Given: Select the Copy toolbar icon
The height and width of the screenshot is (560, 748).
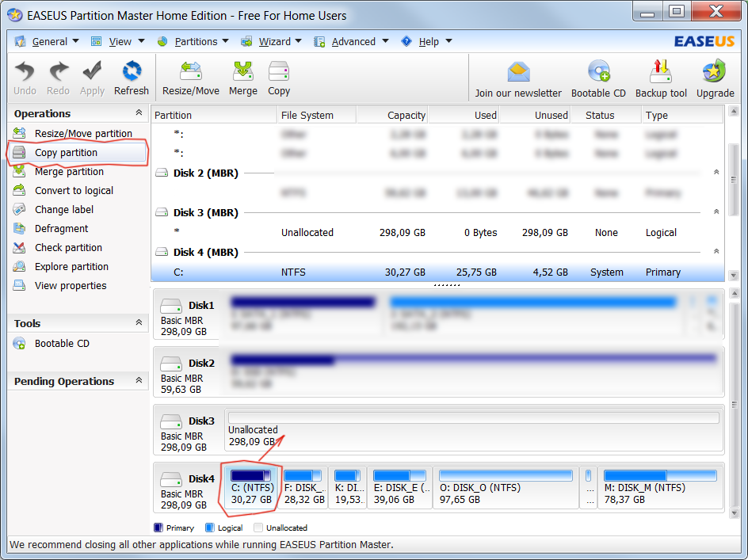Looking at the screenshot, I should point(279,71).
